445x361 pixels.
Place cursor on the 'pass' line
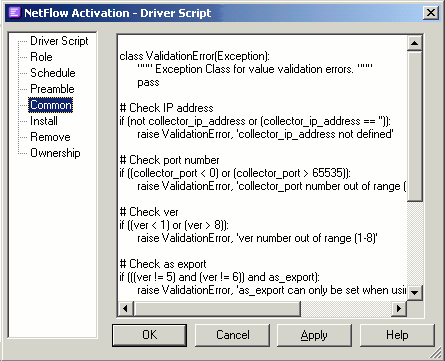click(x=148, y=82)
